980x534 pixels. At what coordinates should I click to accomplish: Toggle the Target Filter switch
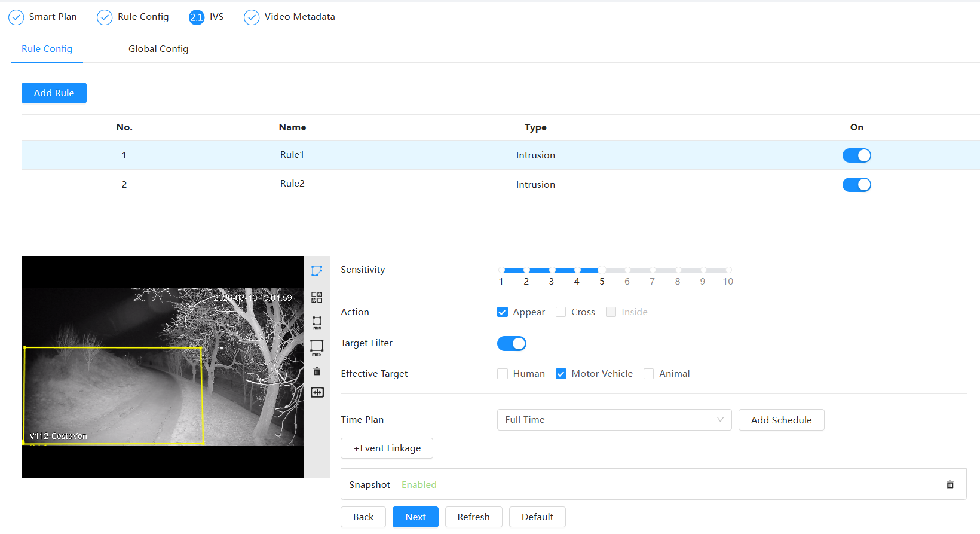coord(512,343)
